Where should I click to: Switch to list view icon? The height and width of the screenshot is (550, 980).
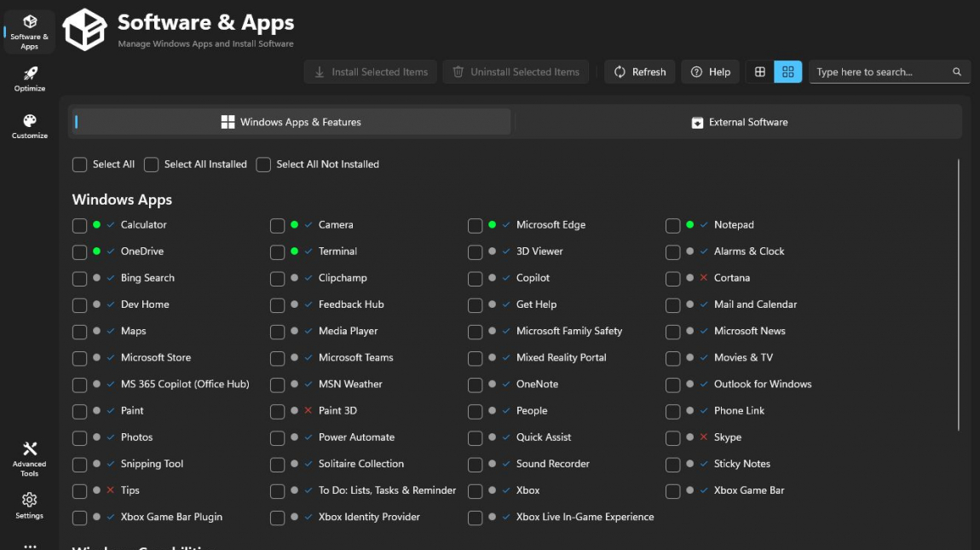point(760,72)
